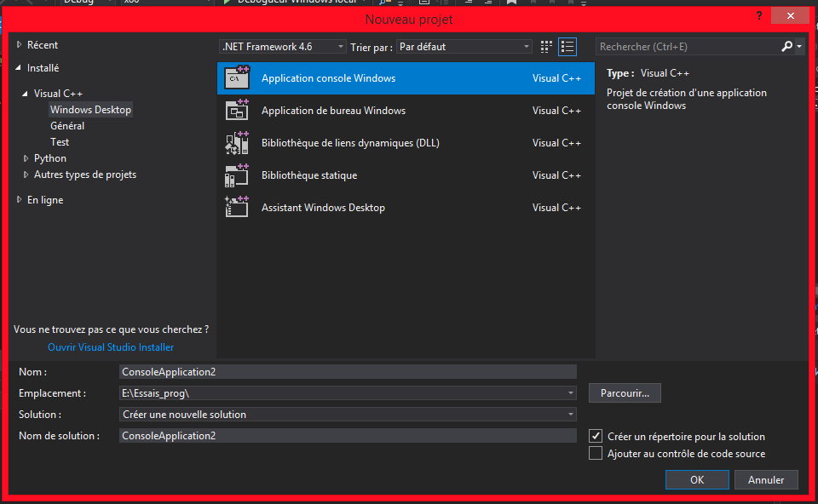
Task: Switch to small icons list view
Action: pyautogui.click(x=567, y=47)
